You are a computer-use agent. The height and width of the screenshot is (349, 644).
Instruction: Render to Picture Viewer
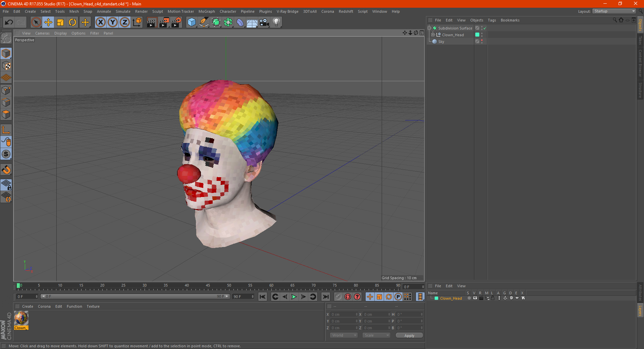pos(164,22)
